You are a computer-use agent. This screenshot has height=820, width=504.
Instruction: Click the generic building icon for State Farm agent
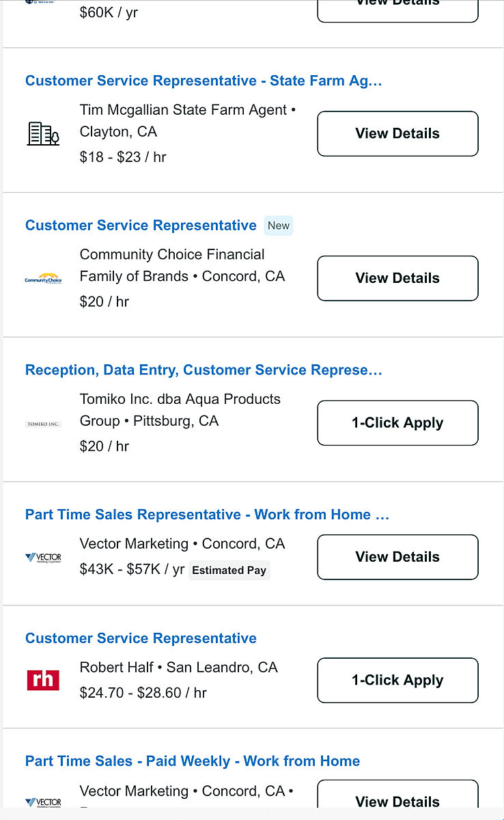coord(43,133)
